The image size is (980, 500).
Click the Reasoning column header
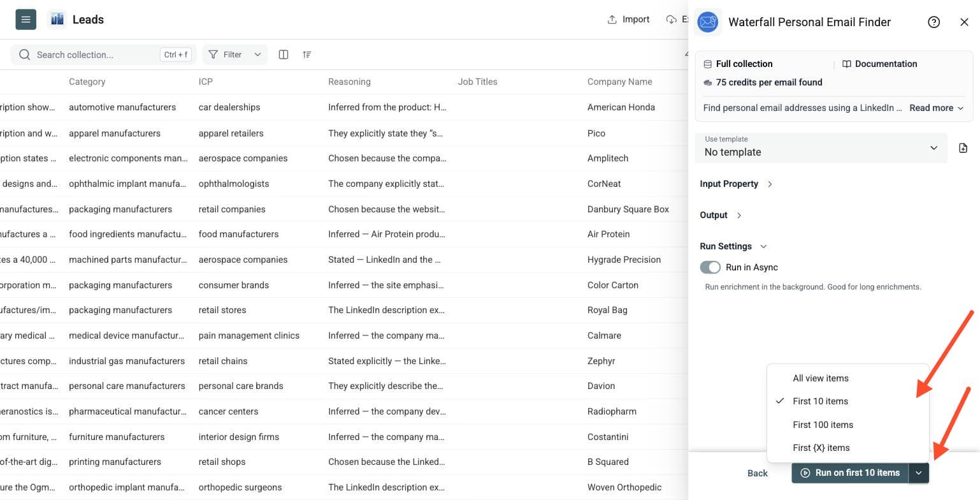[349, 82]
